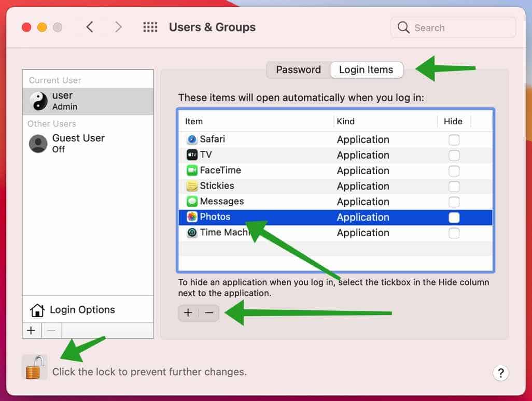This screenshot has width=532, height=401.
Task: Open help with the question mark
Action: [x=500, y=373]
